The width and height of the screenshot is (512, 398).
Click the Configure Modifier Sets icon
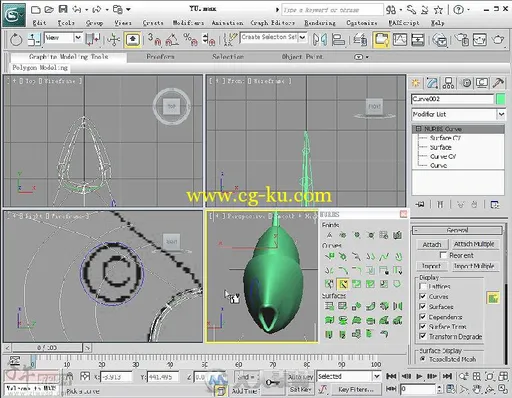point(495,204)
